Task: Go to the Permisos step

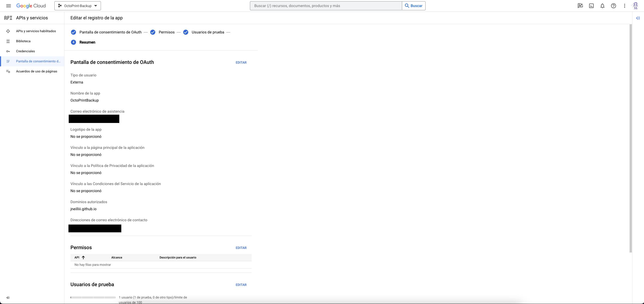Action: [166, 32]
